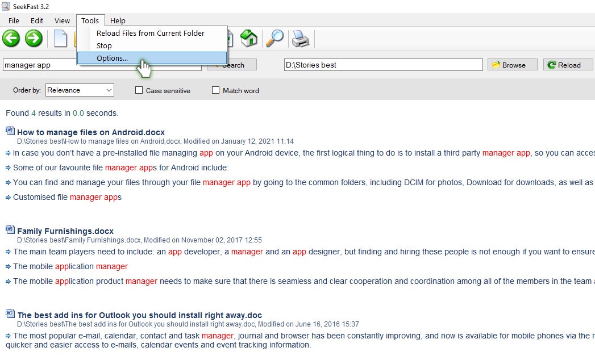The width and height of the screenshot is (595, 364).
Task: Click 'The mobile application product manager' line
Action: [x=303, y=281]
